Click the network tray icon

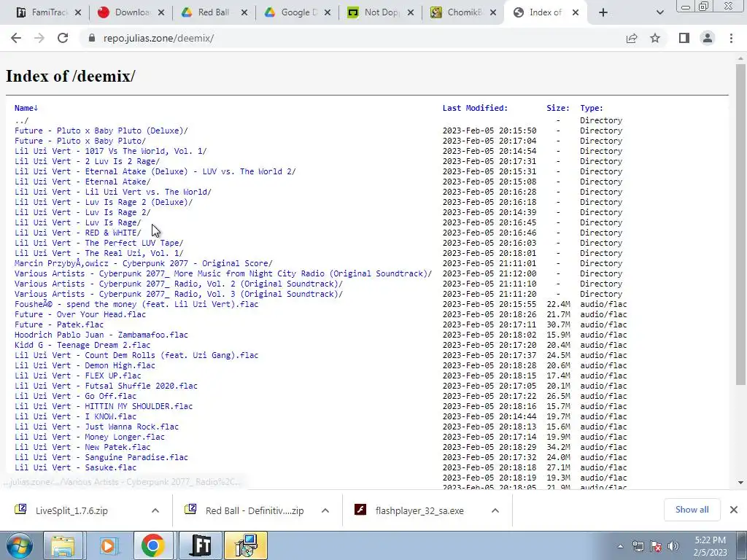[638, 546]
